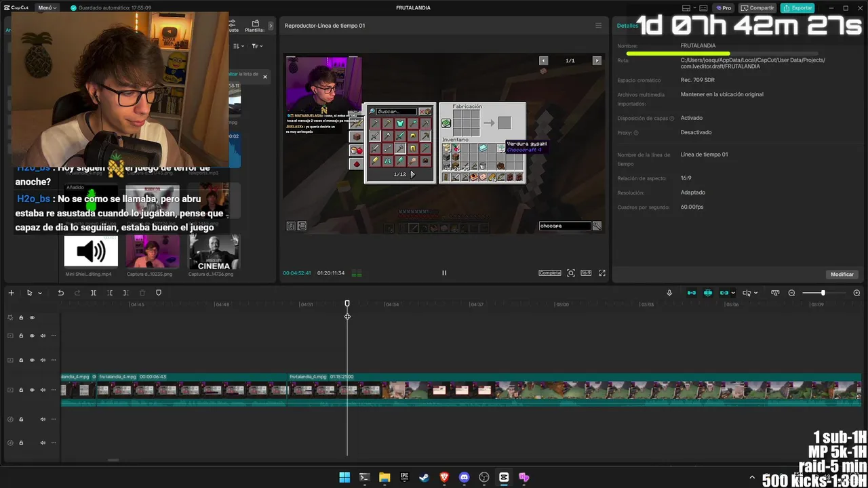Mute the second video track

43,360
